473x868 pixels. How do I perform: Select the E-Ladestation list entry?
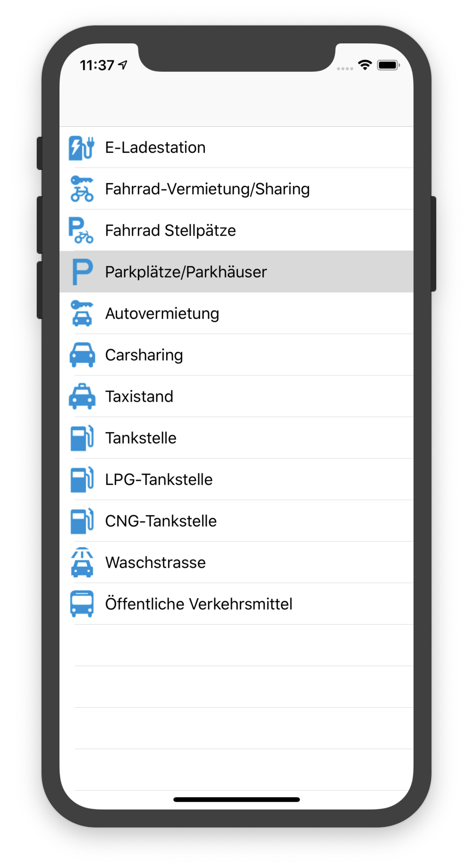click(155, 148)
